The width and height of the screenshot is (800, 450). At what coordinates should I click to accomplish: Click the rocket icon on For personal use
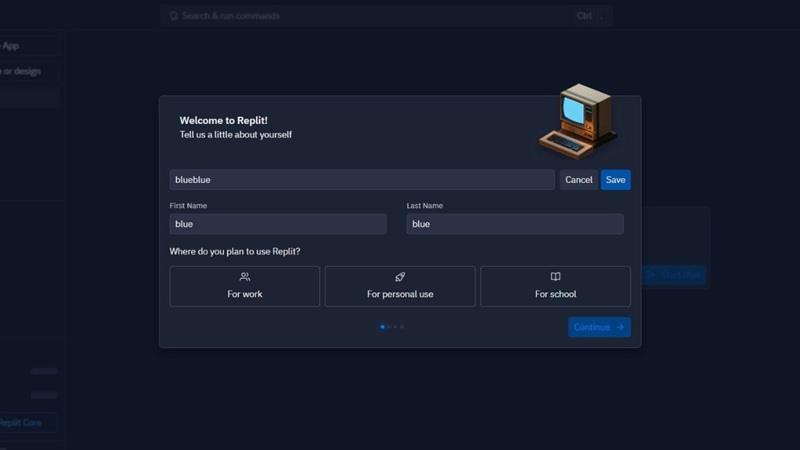coord(400,277)
